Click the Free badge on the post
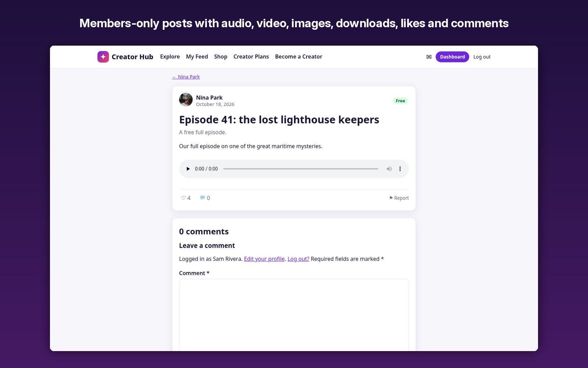The image size is (588, 368). point(400,101)
